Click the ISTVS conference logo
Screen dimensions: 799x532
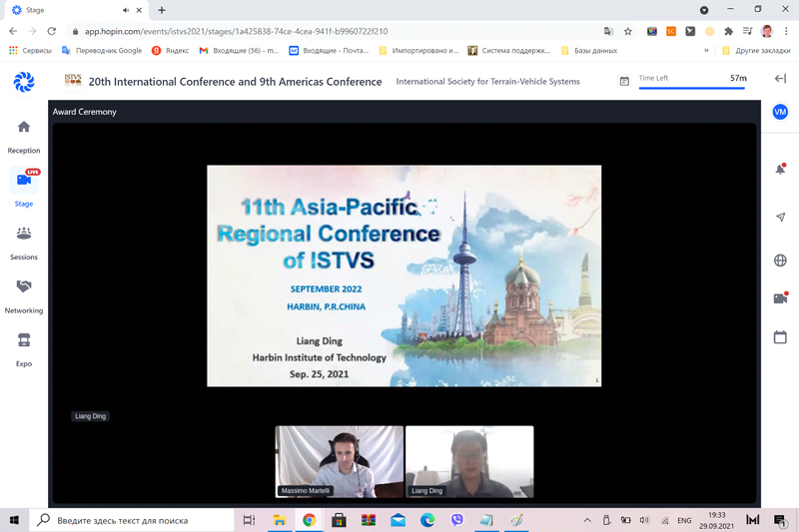click(73, 81)
